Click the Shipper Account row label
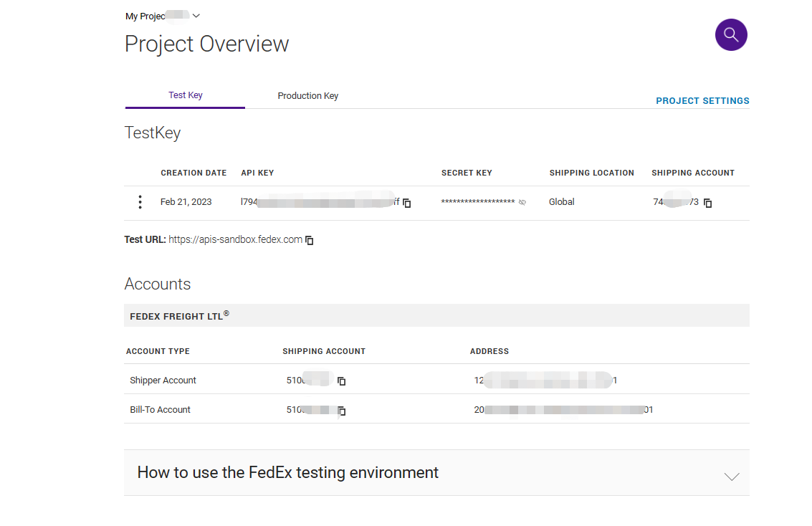Viewport: 812px width, 526px height. (x=163, y=381)
